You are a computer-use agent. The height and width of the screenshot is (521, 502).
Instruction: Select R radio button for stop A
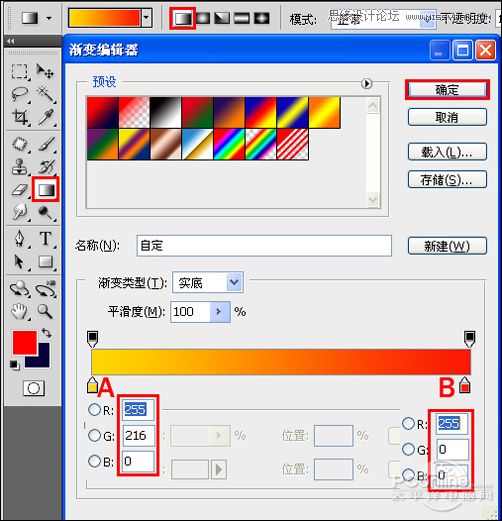point(94,410)
